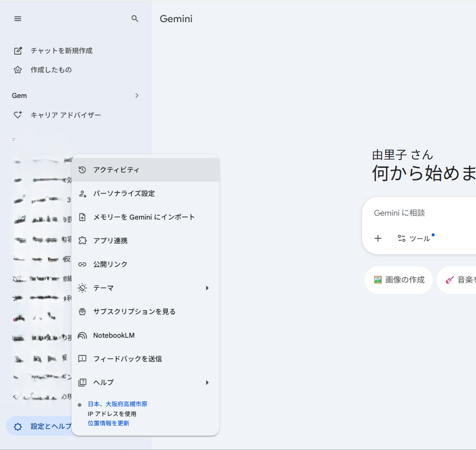
Task: Open 公開リンク from the menu
Action: tap(110, 264)
